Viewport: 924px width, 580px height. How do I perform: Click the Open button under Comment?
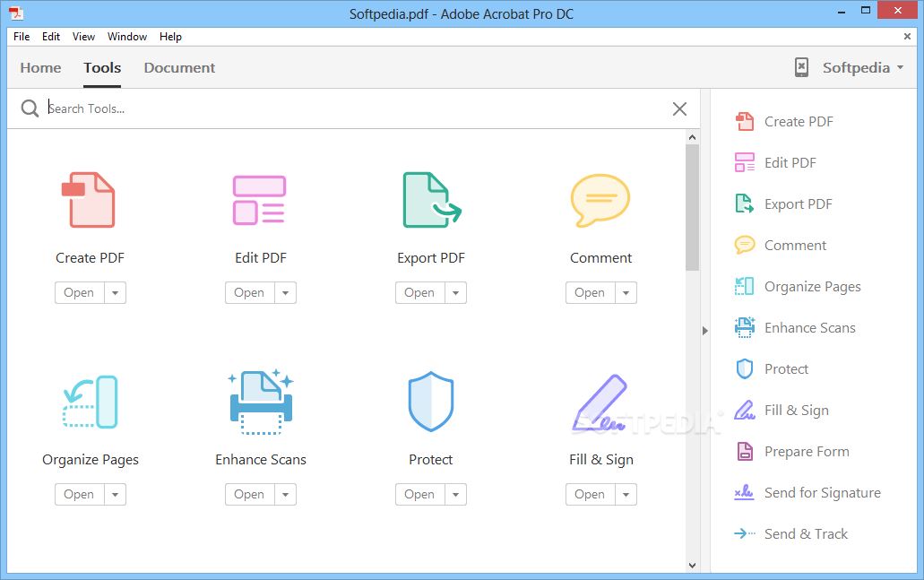pos(590,292)
